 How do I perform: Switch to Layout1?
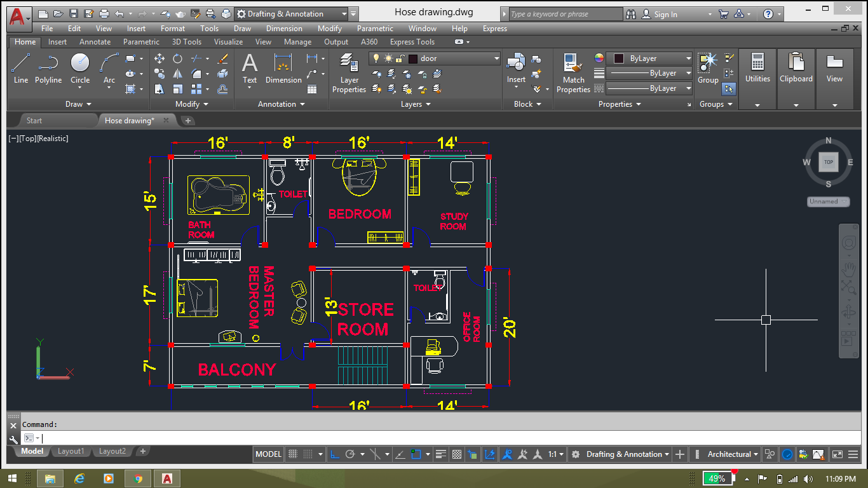(x=71, y=451)
